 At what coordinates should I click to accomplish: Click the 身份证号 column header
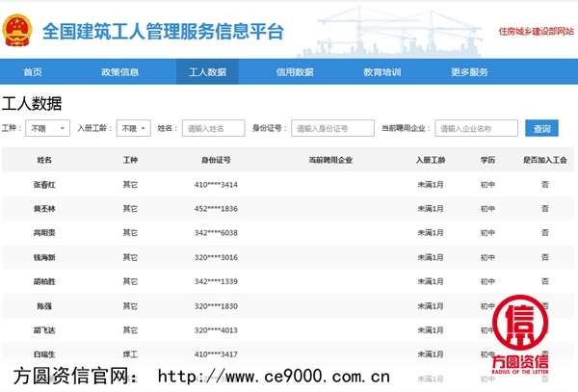216,160
